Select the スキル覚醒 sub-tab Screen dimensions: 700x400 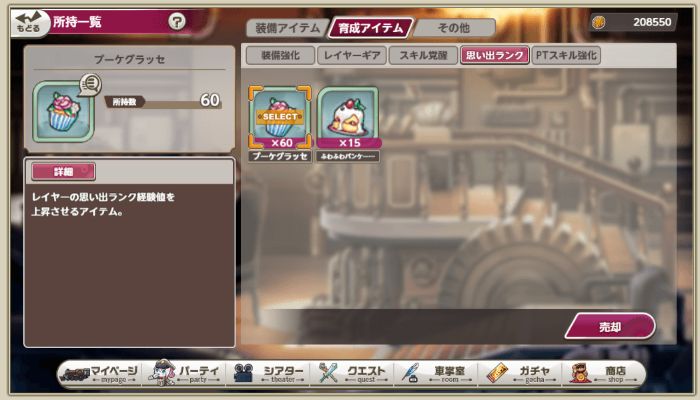pos(423,55)
